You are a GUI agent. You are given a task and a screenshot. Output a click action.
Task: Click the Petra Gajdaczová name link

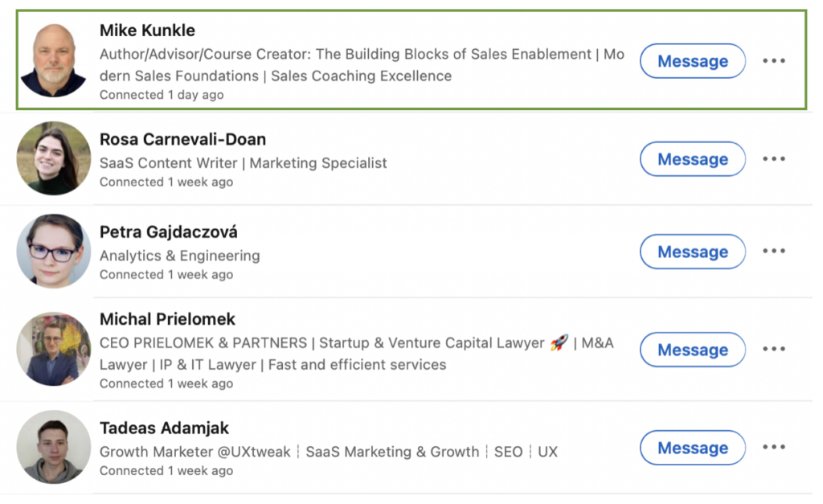click(x=168, y=232)
